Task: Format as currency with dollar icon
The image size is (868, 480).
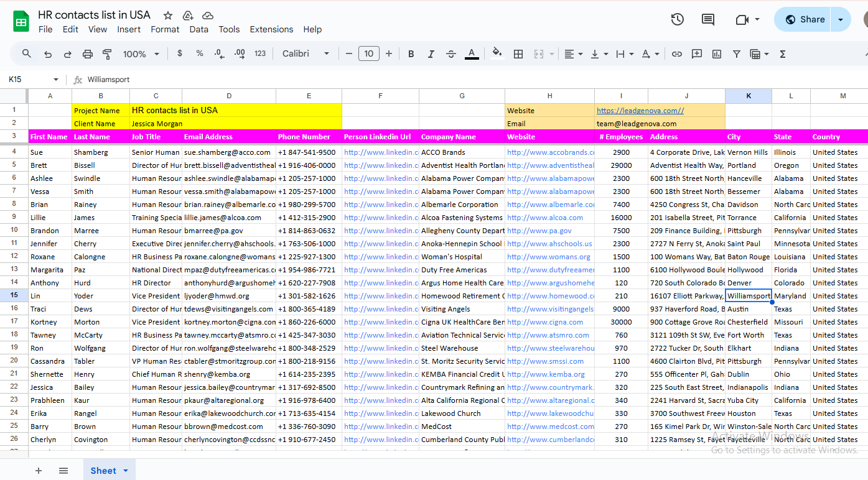Action: point(180,53)
